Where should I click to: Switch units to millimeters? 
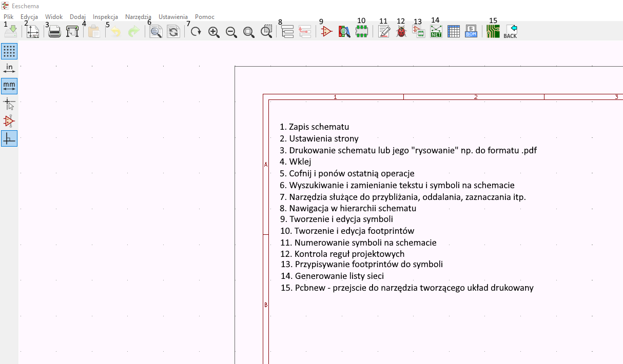coord(9,86)
